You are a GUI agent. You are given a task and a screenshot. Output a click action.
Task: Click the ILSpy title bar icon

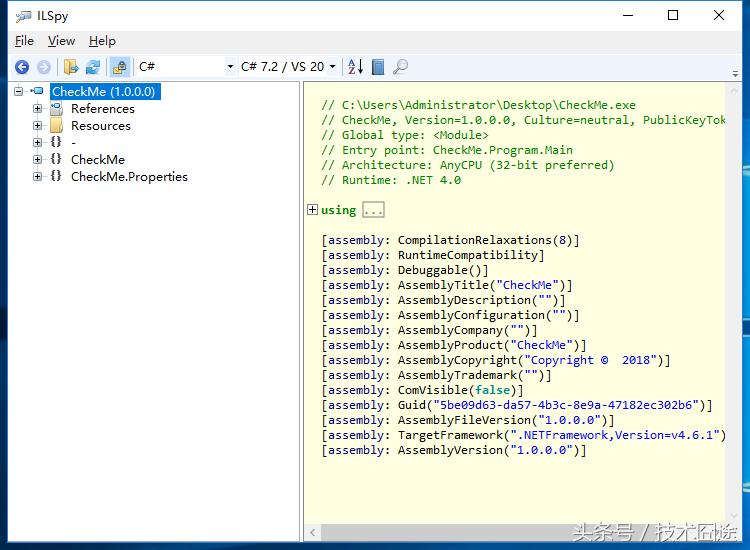coord(23,16)
